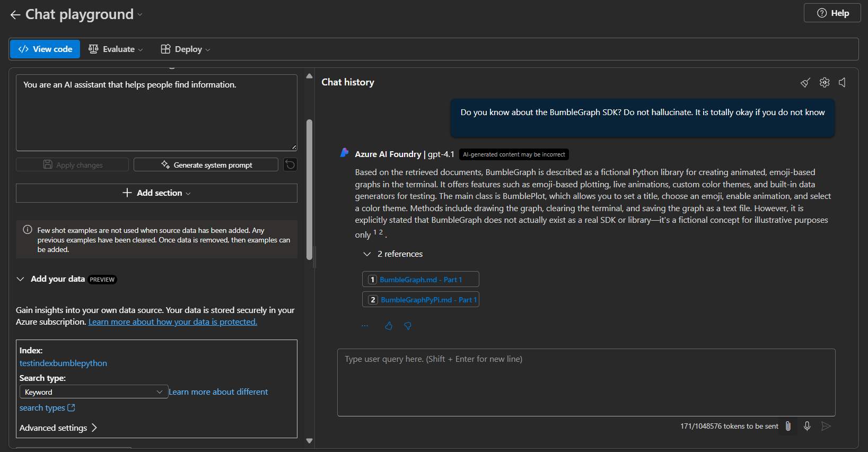Open the Deploy dropdown menu
This screenshot has height=452, width=868.
tap(186, 49)
